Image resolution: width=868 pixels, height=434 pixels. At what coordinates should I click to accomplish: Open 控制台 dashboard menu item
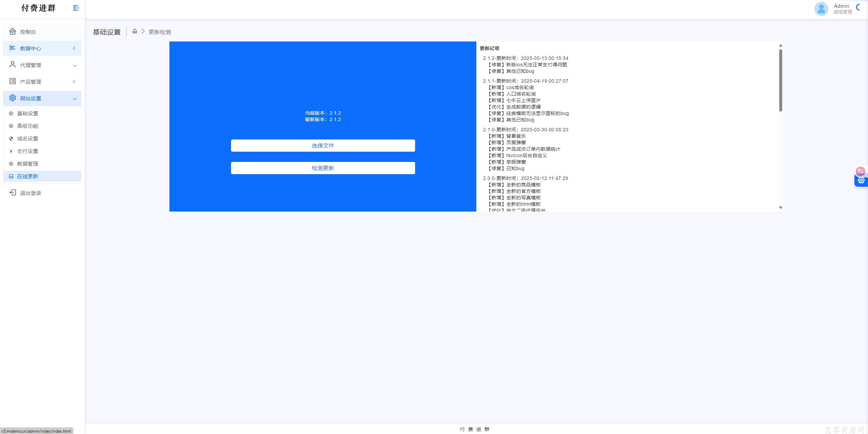click(x=28, y=32)
